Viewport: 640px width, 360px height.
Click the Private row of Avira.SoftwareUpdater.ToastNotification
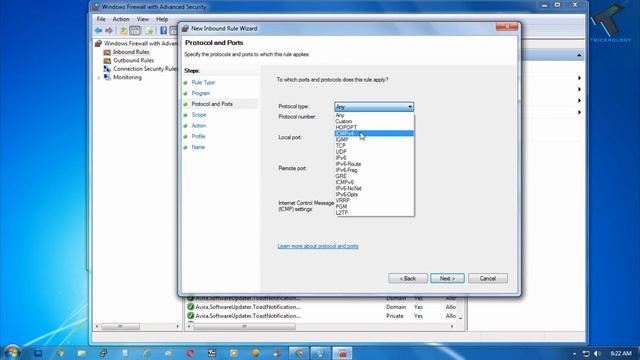pos(322,316)
